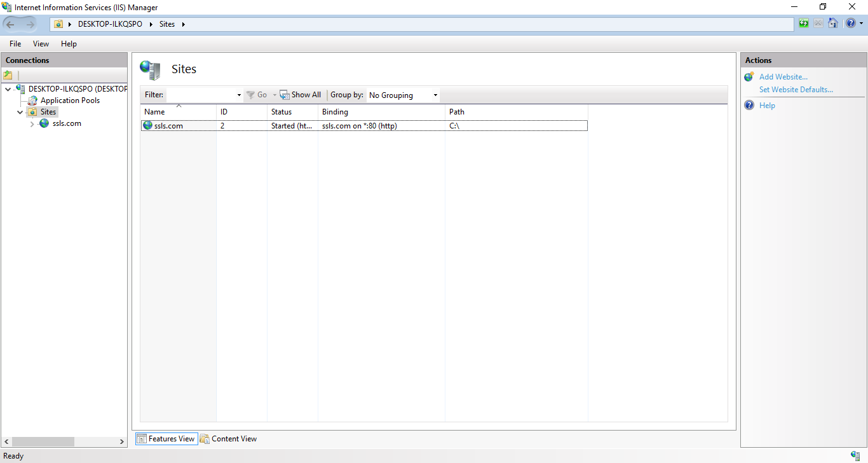This screenshot has width=868, height=463.
Task: Collapse the Sites tree node
Action: 20,112
